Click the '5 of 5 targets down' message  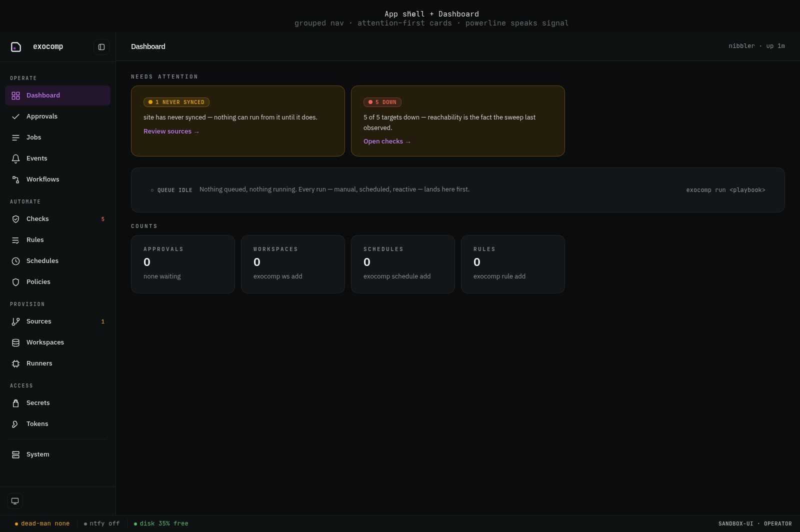[449, 122]
